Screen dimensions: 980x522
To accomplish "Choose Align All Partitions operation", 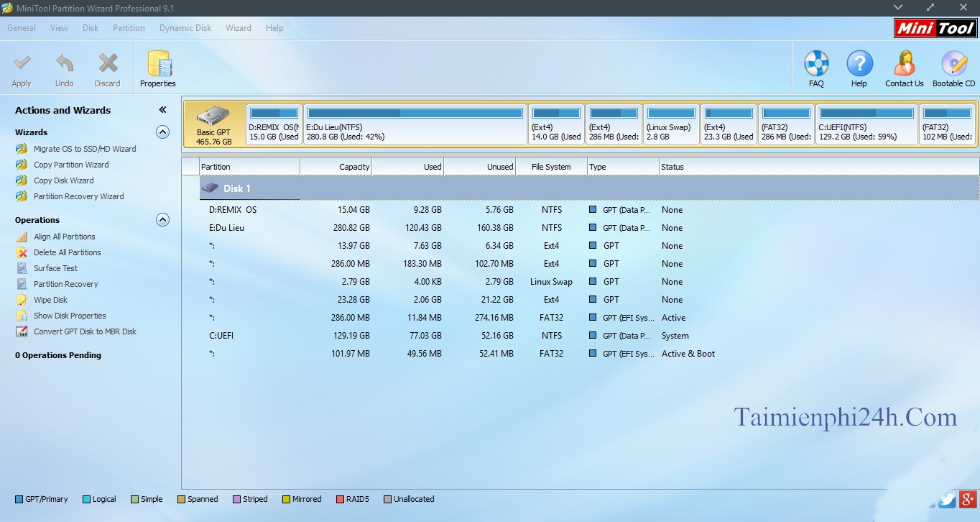I will (64, 237).
